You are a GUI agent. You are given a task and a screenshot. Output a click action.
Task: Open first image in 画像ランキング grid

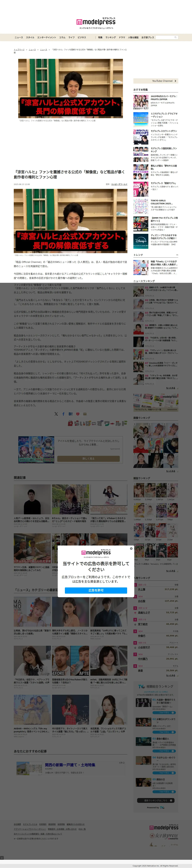(x=141, y=431)
